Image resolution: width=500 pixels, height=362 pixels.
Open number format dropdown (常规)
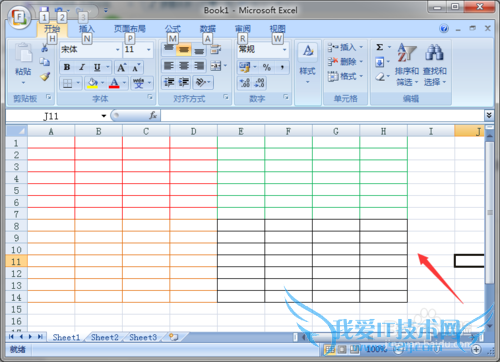click(284, 50)
